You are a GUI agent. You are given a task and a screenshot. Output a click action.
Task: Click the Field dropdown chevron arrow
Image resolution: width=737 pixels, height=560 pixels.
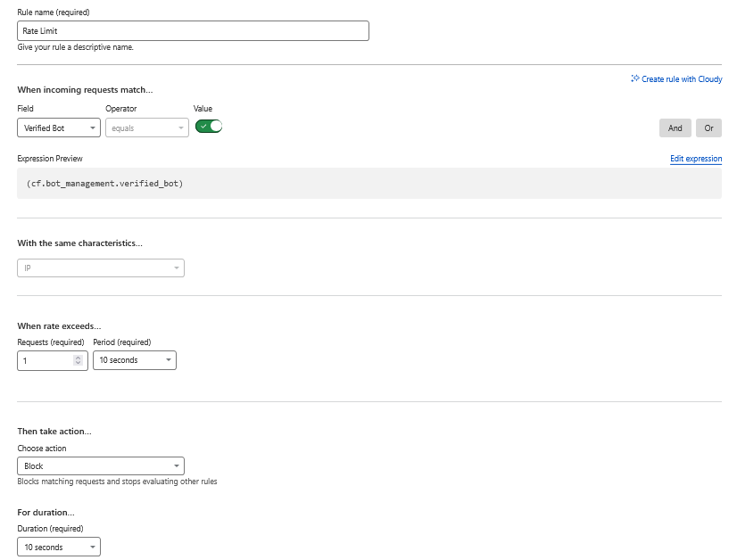[93, 128]
